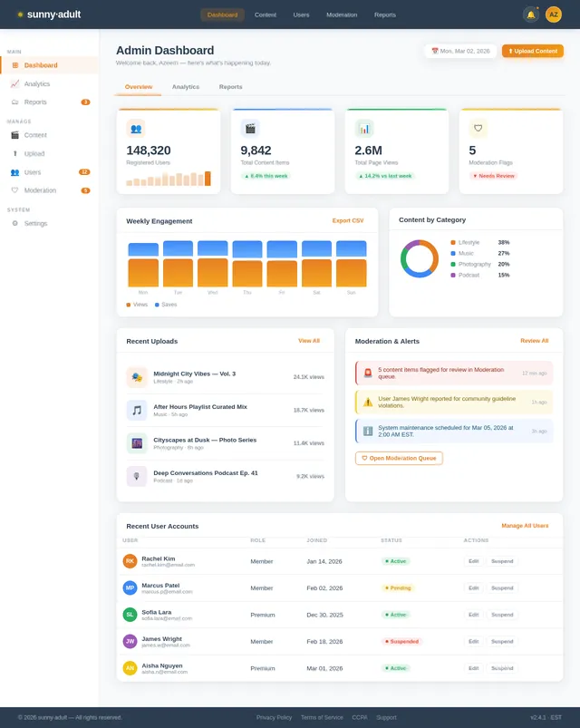Image resolution: width=580 pixels, height=728 pixels.
Task: Select Dashboard in the top navigation
Action: click(x=222, y=15)
